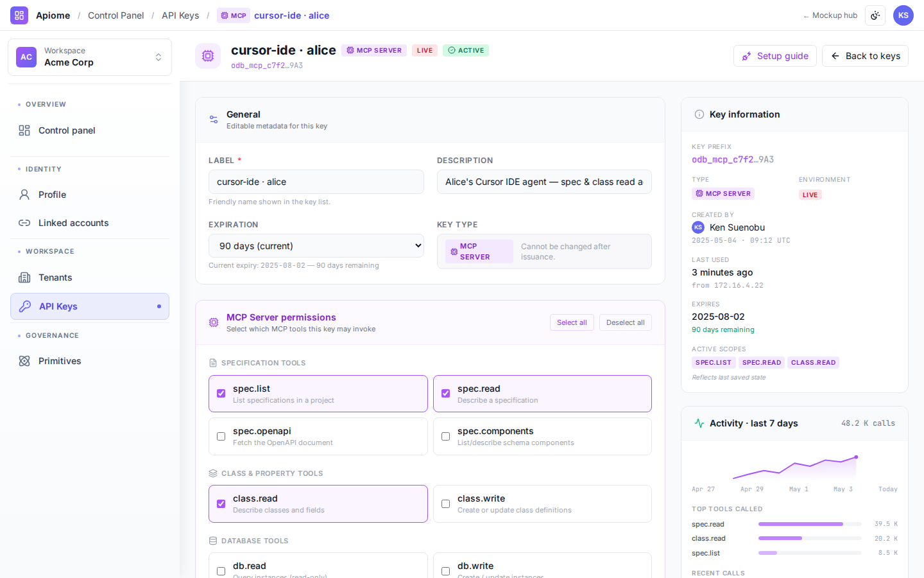The height and width of the screenshot is (578, 924).
Task: Click the Key information info icon
Action: click(x=699, y=114)
